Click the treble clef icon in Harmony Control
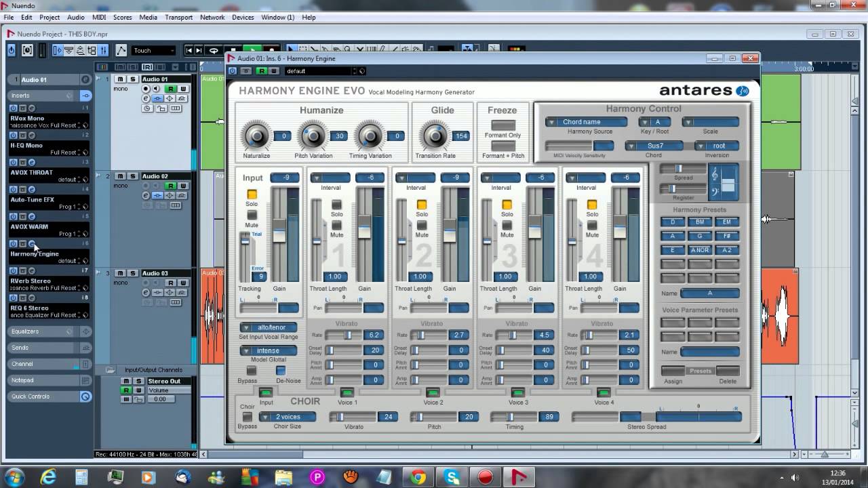 pos(714,176)
